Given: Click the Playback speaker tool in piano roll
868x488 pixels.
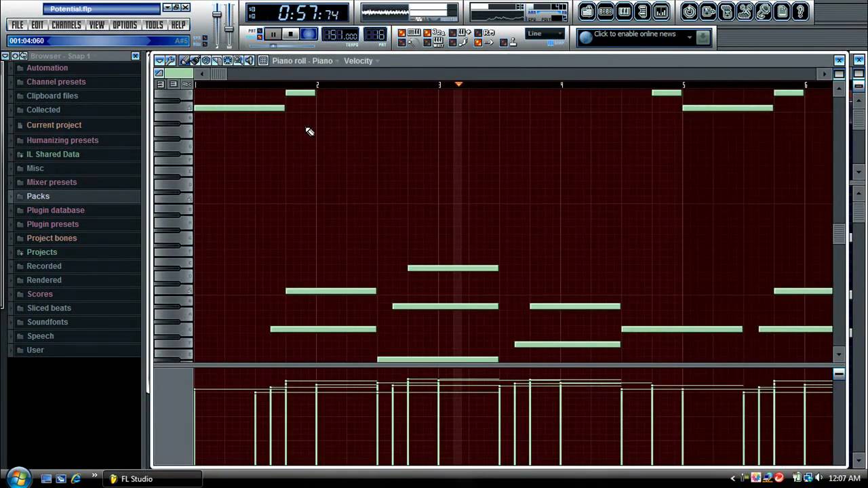Looking at the screenshot, I should pyautogui.click(x=249, y=60).
